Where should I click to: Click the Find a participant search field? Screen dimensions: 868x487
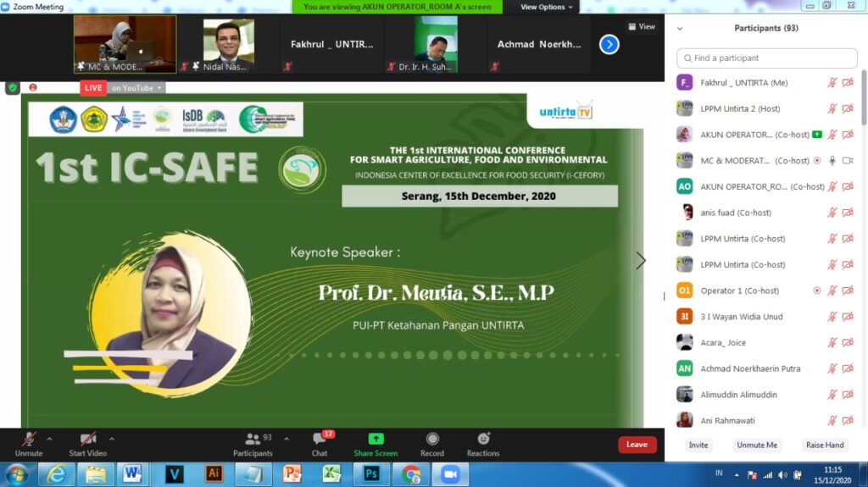[766, 58]
